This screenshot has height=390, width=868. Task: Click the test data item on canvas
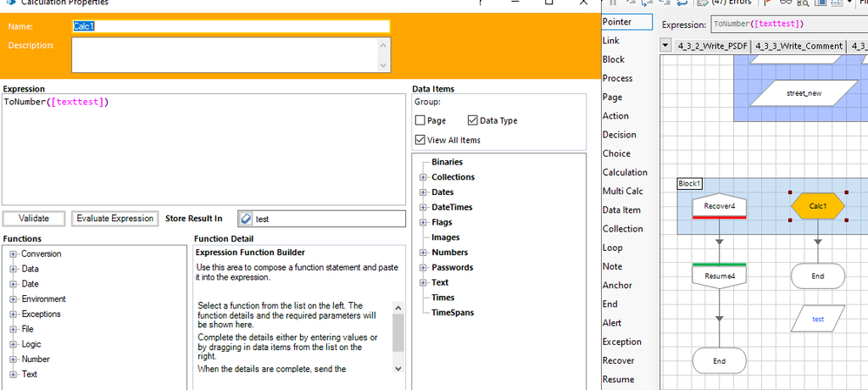point(818,319)
